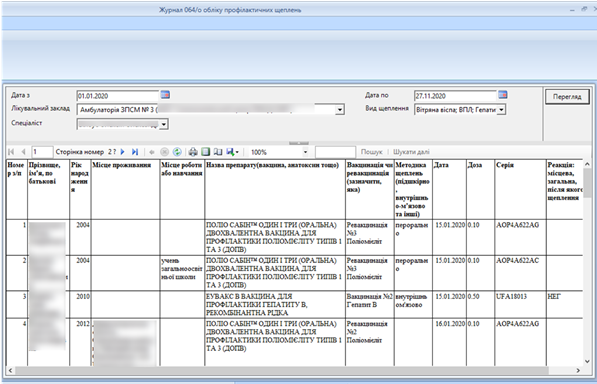Click the current page number field

click(42, 152)
